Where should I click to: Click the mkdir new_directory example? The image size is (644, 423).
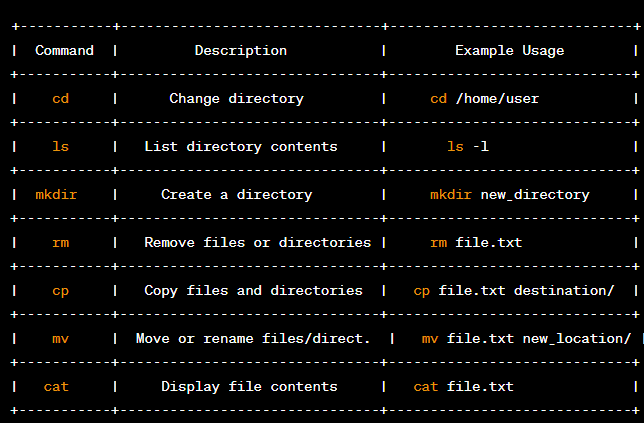click(510, 195)
